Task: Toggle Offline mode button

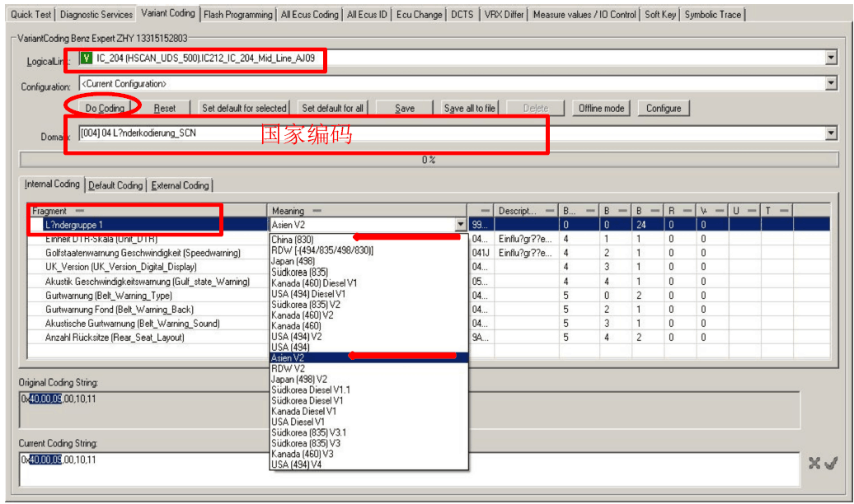Action: click(601, 108)
